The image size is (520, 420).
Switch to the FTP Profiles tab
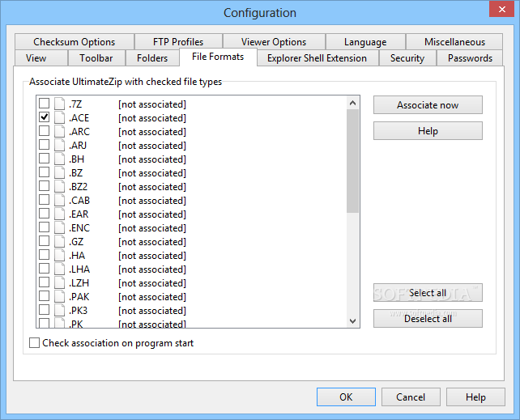[x=178, y=42]
